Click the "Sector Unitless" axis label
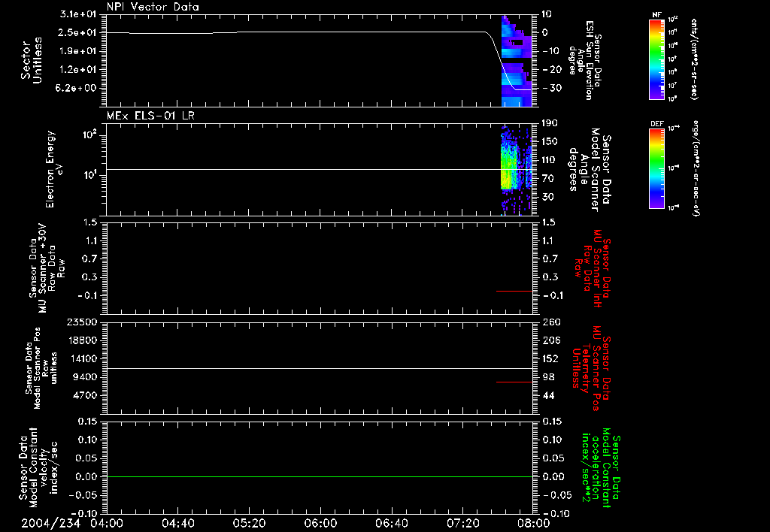 (x=32, y=60)
